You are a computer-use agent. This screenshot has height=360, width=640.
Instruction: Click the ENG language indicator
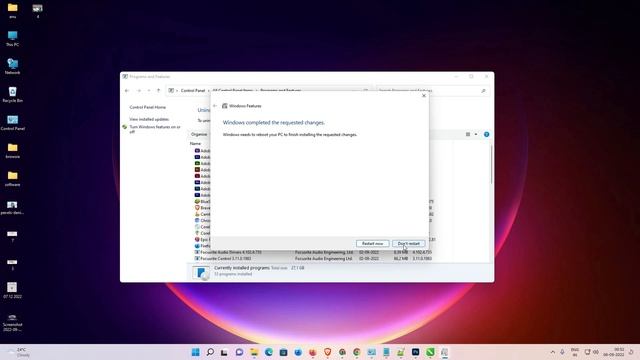click(x=575, y=352)
